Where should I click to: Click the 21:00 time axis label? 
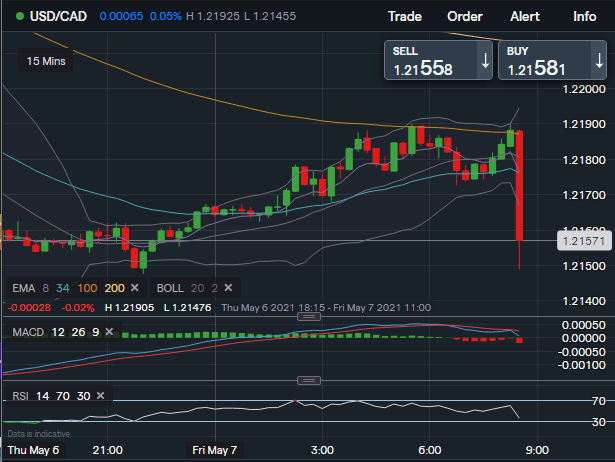point(107,450)
